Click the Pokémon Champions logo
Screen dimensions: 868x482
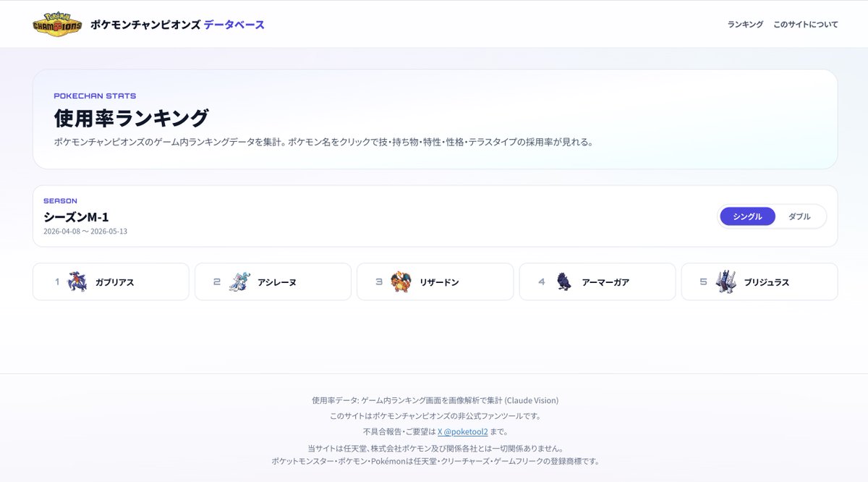click(57, 23)
